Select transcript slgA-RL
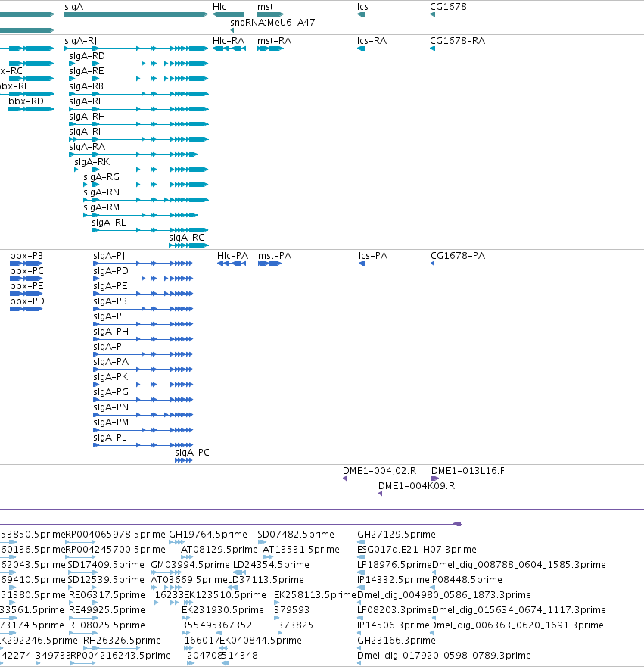The width and height of the screenshot is (644, 667). tap(150, 230)
